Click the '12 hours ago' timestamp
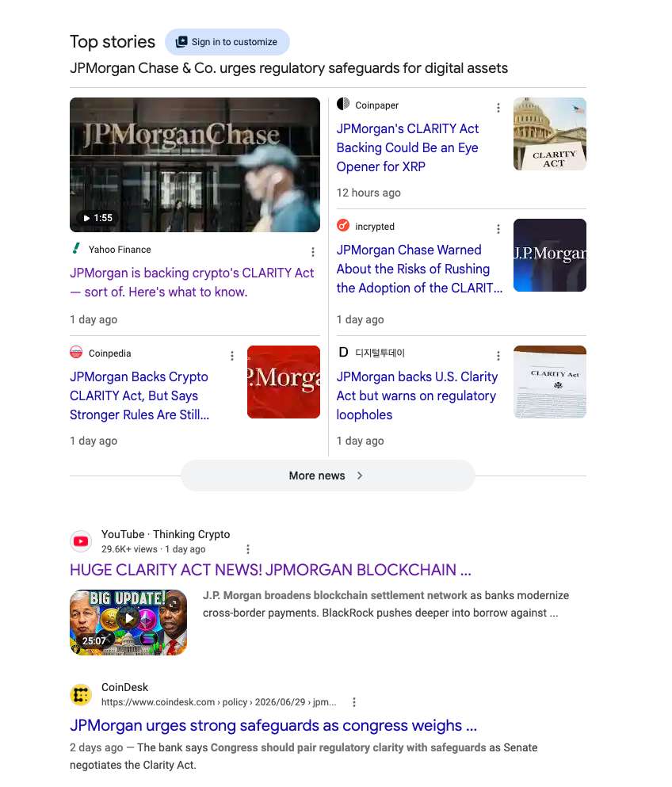 coord(368,193)
